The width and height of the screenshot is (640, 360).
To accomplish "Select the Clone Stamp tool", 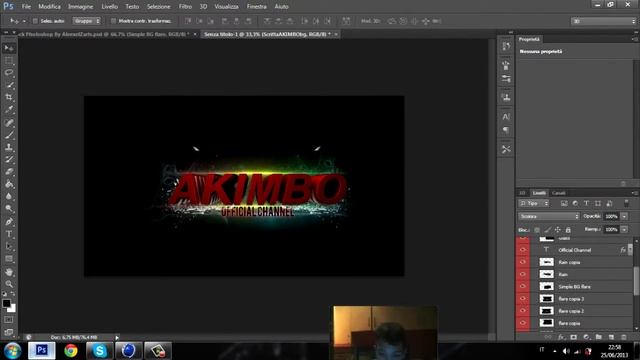I will [9, 147].
